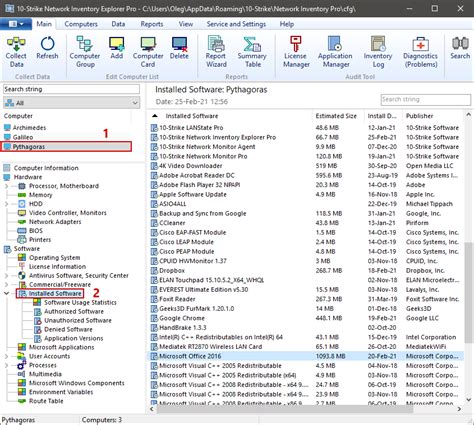The image size is (474, 425).
Task: Launch the Report Wizard
Action: click(216, 52)
